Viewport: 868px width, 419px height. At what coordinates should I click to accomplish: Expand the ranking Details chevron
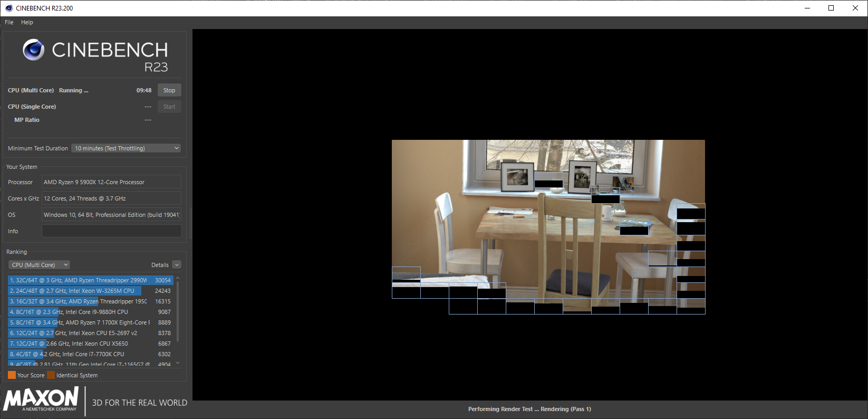[x=177, y=265]
